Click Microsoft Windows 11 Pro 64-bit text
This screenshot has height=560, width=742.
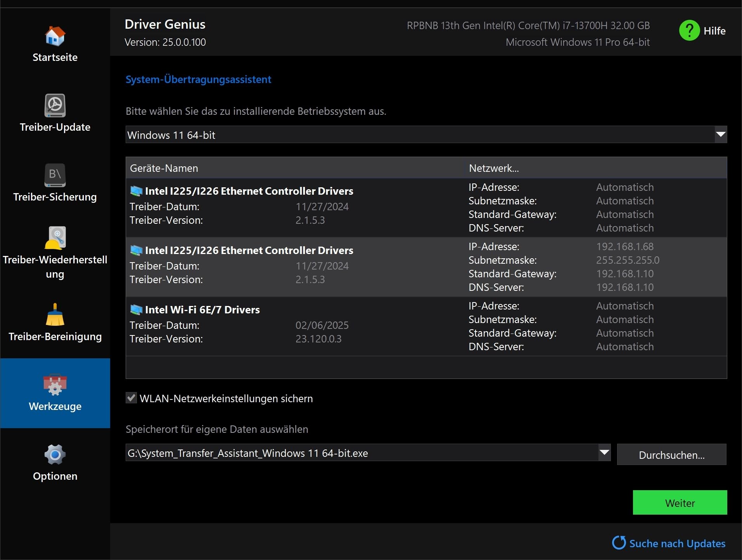[578, 42]
